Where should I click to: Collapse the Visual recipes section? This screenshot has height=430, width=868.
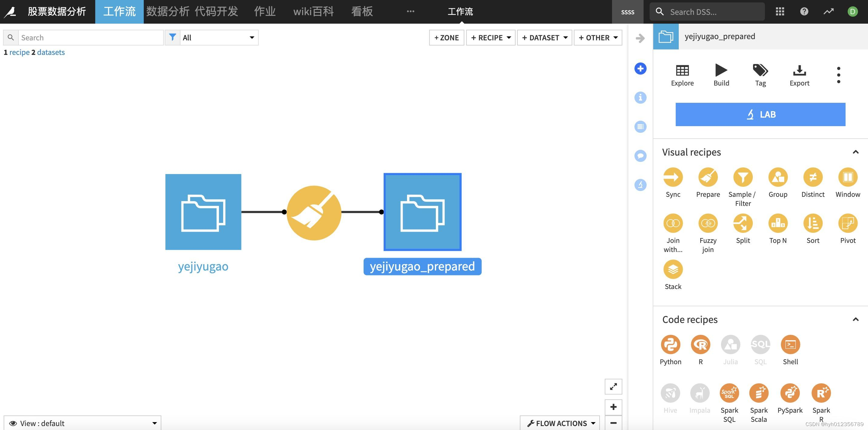click(x=855, y=152)
